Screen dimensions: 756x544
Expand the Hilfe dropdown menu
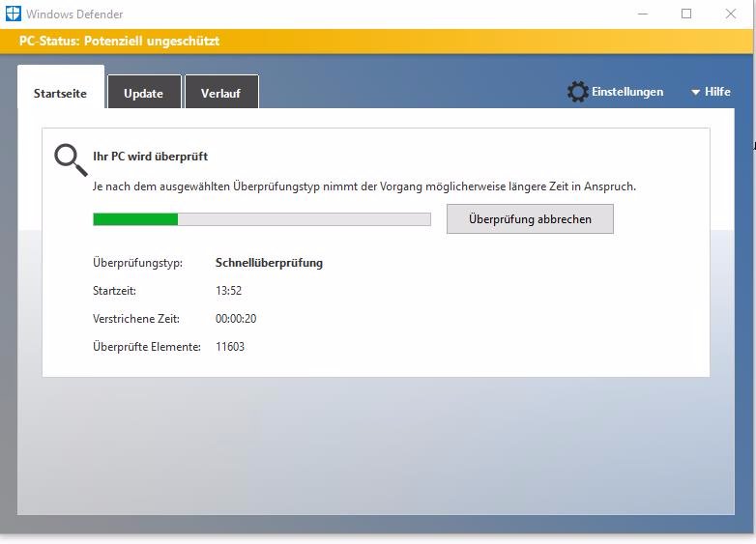point(711,92)
